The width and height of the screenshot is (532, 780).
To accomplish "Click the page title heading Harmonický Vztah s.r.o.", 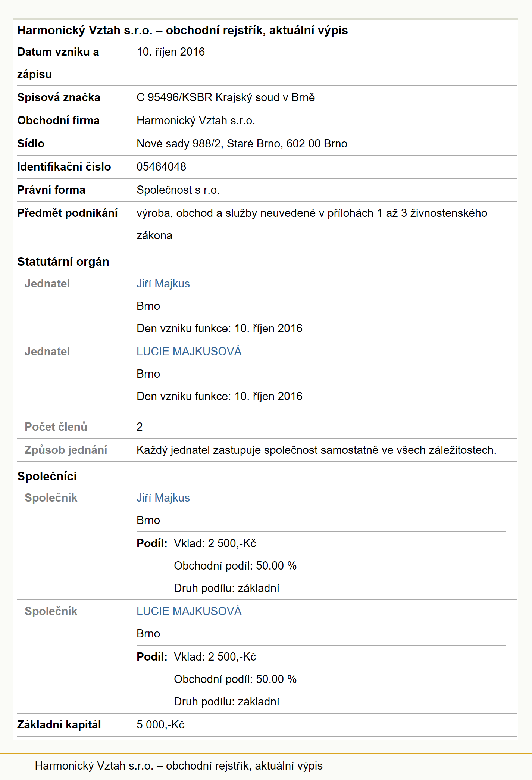I will coord(182,30).
